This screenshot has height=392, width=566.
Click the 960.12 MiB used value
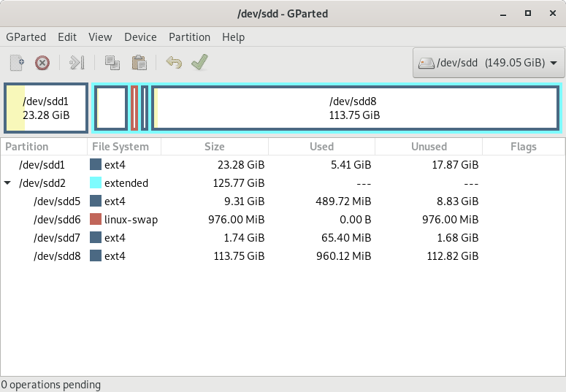344,256
